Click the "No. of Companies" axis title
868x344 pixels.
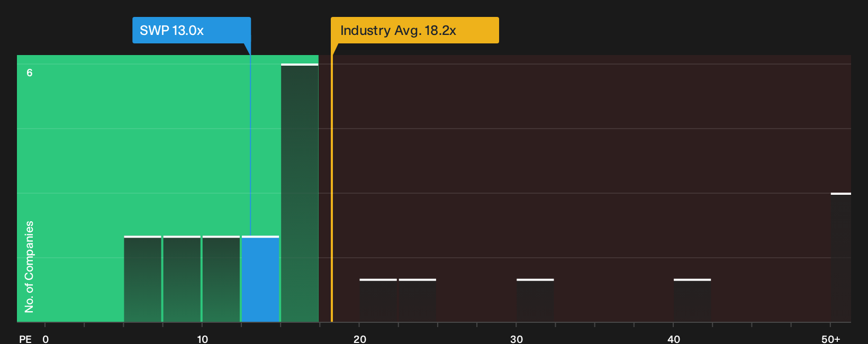29,267
